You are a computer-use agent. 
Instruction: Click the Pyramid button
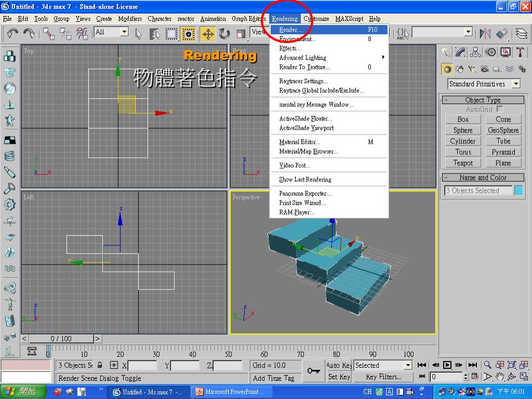503,152
